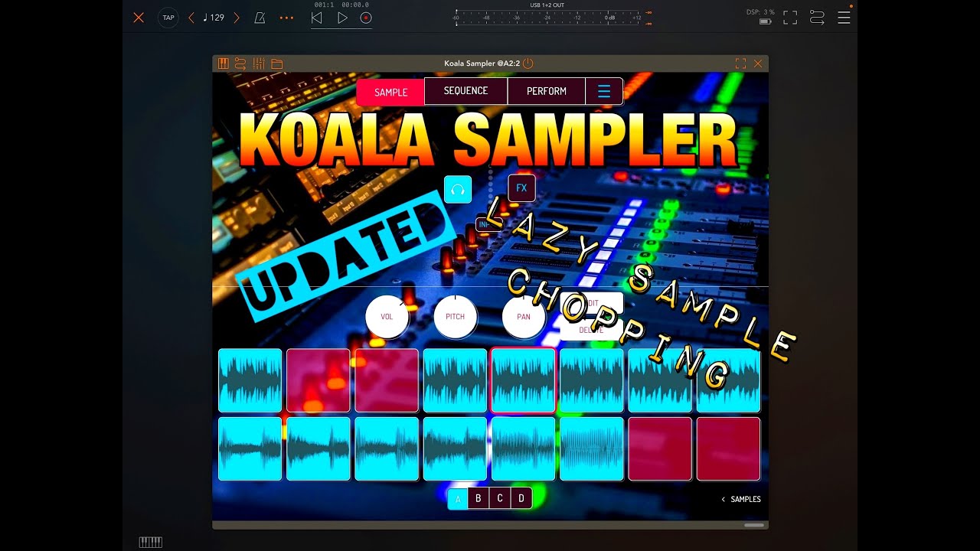Select pad bank C
980x551 pixels.
pos(500,498)
